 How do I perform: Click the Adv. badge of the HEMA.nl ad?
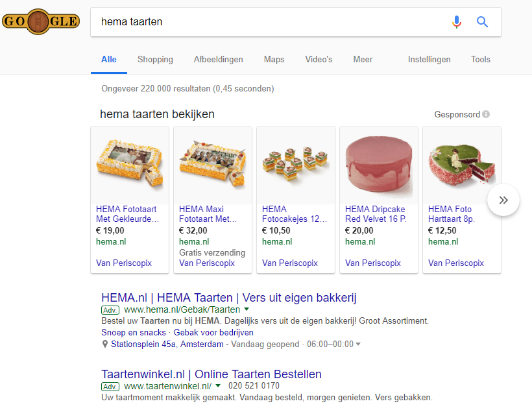click(x=110, y=310)
